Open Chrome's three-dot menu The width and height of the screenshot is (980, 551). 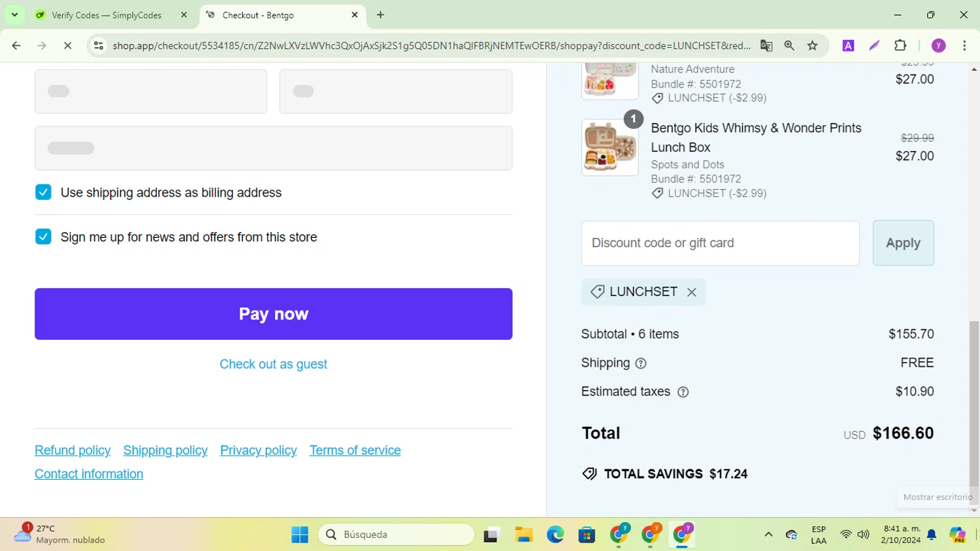(964, 46)
